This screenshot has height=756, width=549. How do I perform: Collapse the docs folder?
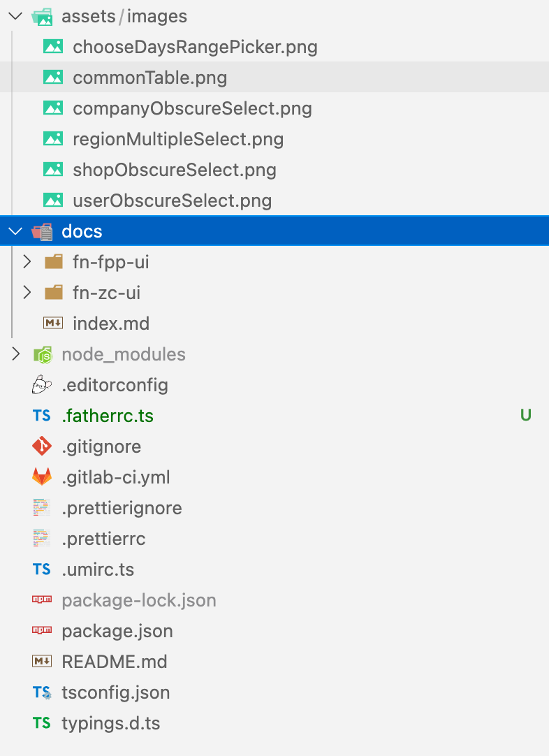(15, 231)
